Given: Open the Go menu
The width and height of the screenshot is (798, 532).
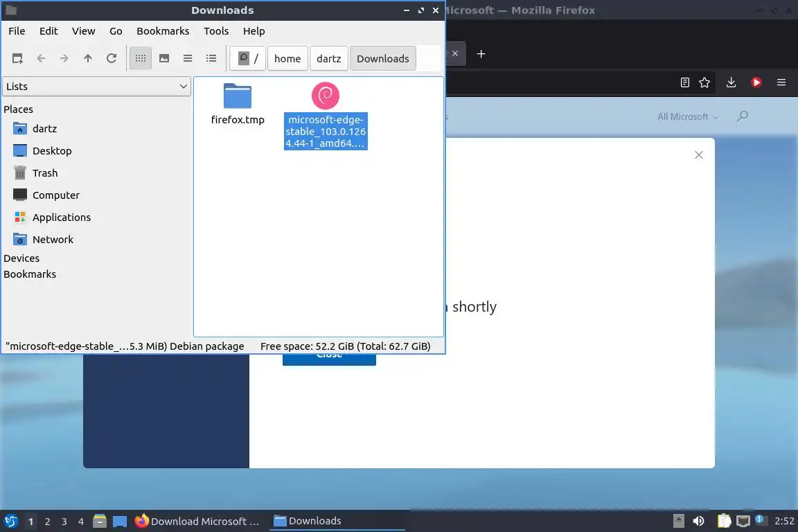Looking at the screenshot, I should (x=116, y=31).
